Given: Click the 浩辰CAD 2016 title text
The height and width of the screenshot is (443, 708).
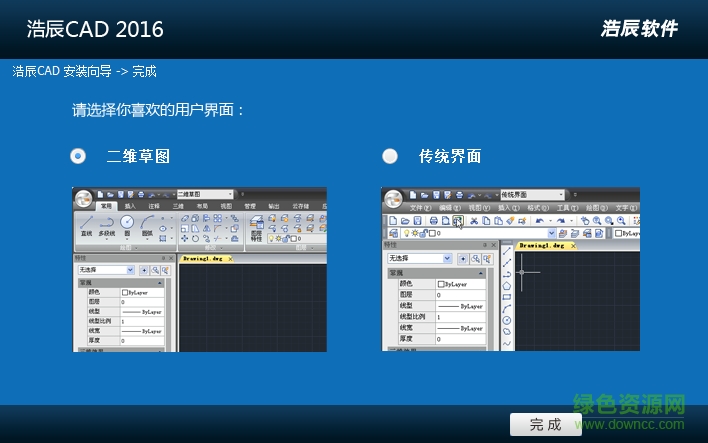Looking at the screenshot, I should point(95,29).
